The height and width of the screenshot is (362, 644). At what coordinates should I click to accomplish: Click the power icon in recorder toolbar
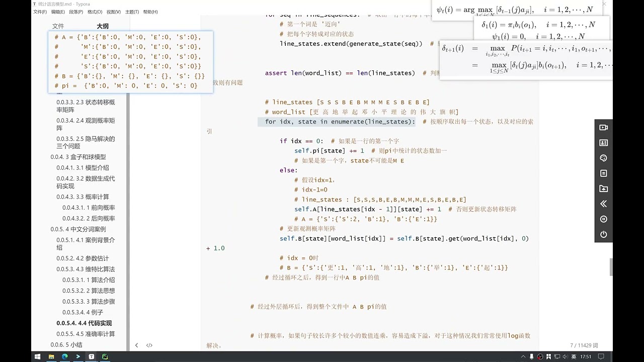click(x=604, y=234)
